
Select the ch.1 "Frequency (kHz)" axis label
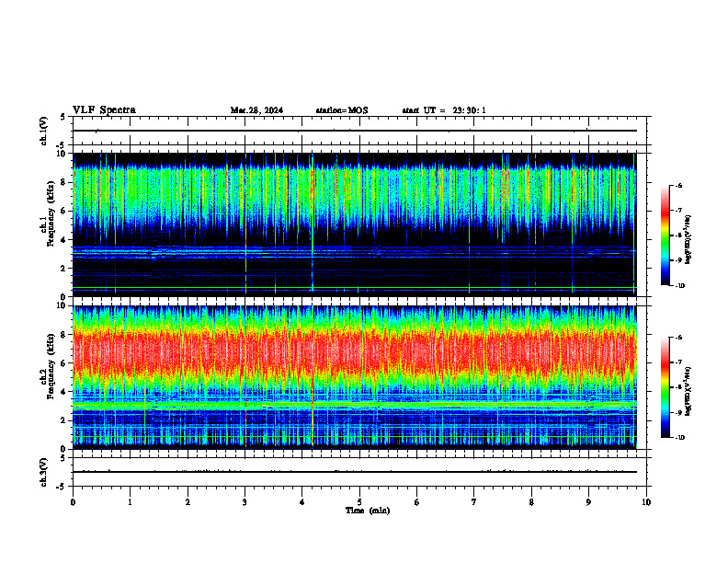(51, 213)
